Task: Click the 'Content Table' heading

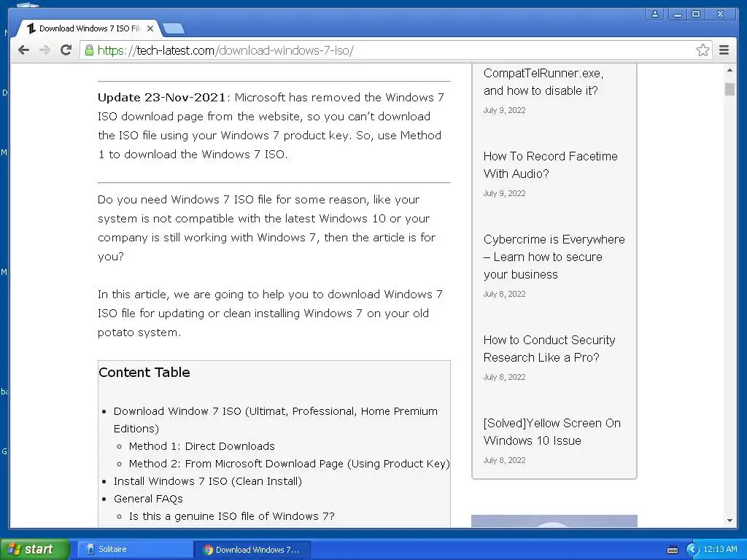Action: [144, 372]
